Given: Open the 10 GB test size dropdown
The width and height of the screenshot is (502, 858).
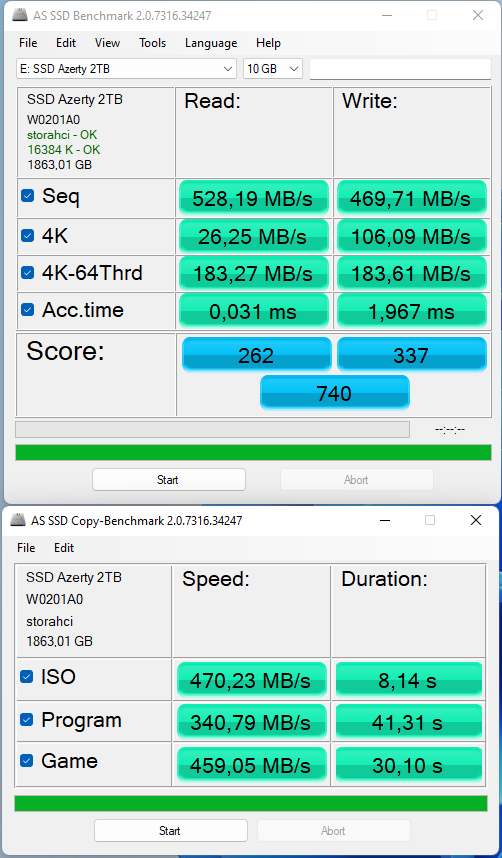Looking at the screenshot, I should [273, 69].
